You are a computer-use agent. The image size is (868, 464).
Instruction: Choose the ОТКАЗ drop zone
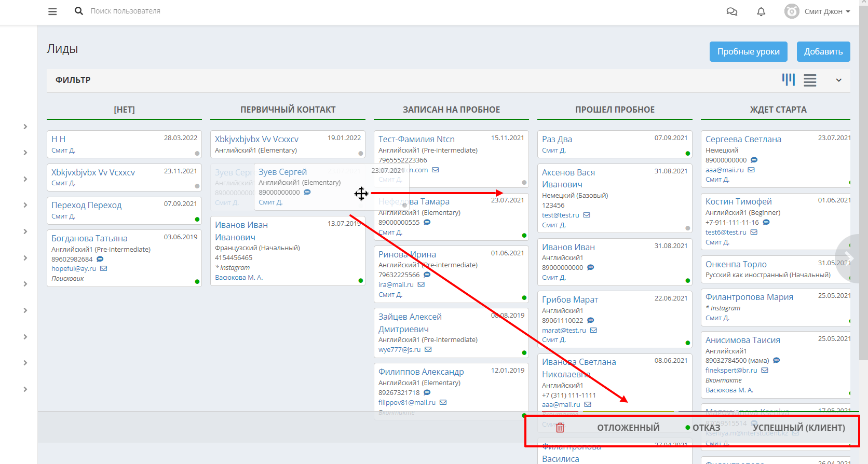707,428
